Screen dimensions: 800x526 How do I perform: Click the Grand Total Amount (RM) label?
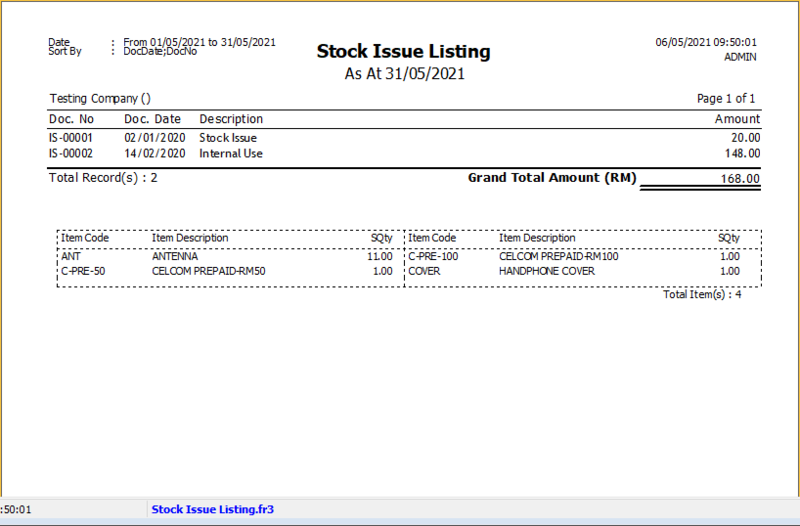(550, 178)
